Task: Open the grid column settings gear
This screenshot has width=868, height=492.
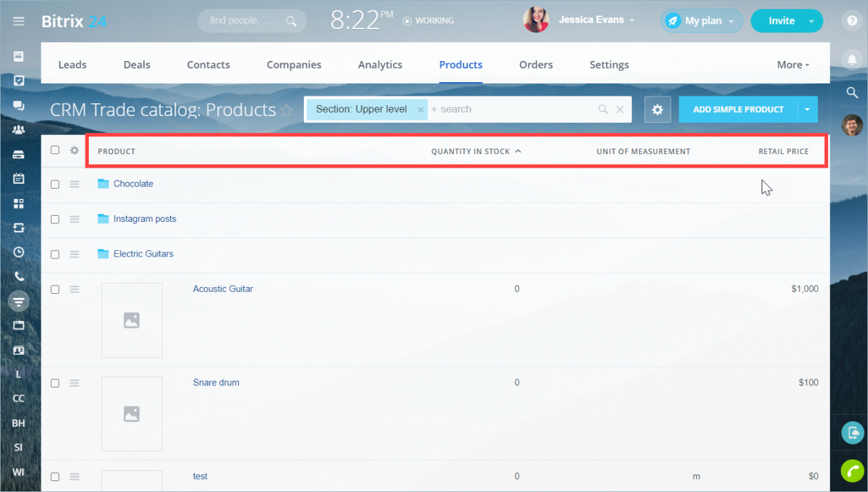Action: pyautogui.click(x=75, y=151)
